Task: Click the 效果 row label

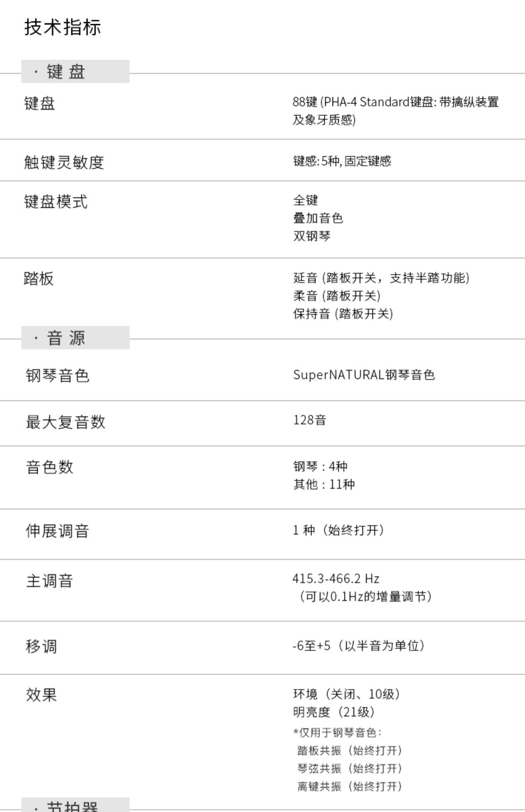Action: pyautogui.click(x=41, y=695)
